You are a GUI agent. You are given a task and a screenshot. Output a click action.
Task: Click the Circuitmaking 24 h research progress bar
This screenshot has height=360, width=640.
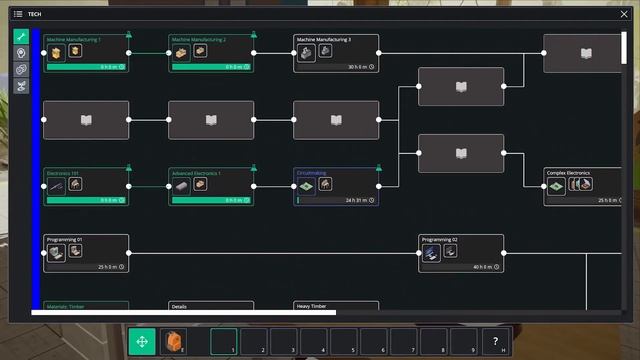(336, 200)
